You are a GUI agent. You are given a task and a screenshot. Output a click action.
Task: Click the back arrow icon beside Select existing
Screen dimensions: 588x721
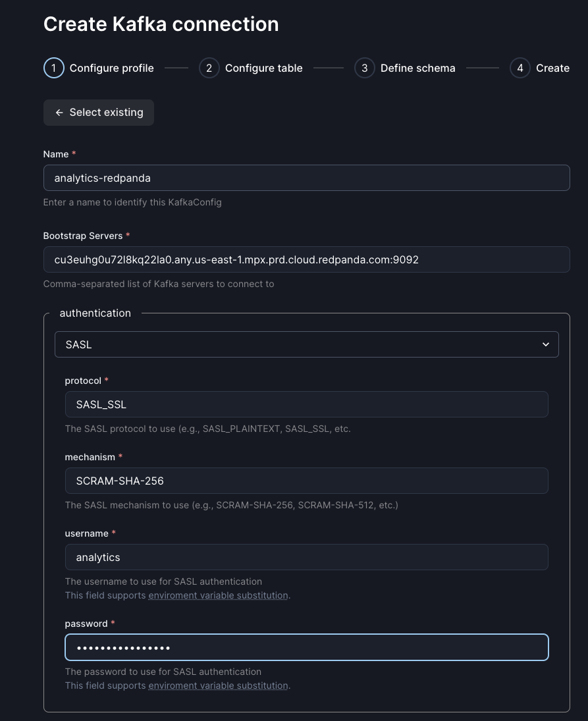coord(59,113)
